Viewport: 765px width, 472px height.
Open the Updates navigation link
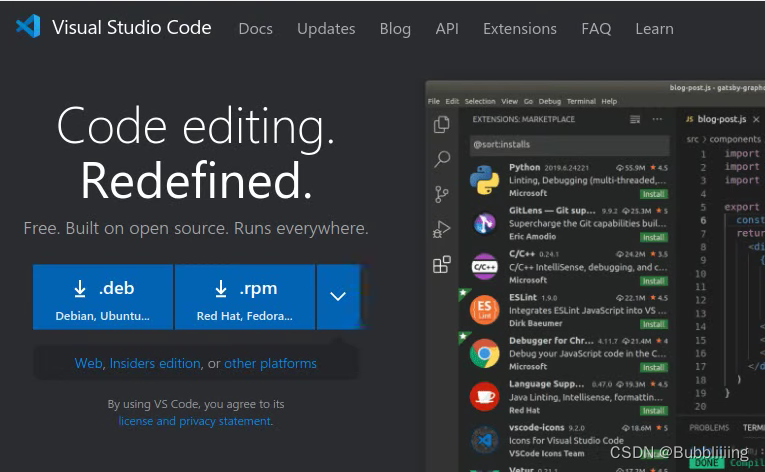click(x=326, y=29)
